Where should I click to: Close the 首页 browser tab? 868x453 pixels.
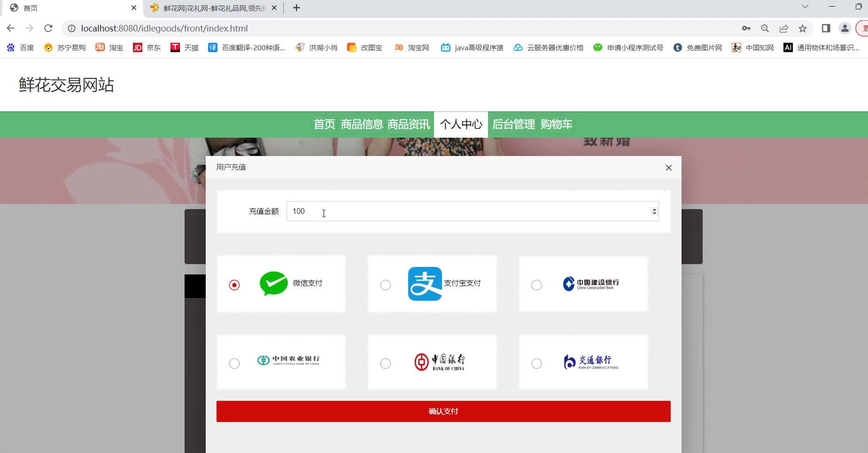point(134,8)
